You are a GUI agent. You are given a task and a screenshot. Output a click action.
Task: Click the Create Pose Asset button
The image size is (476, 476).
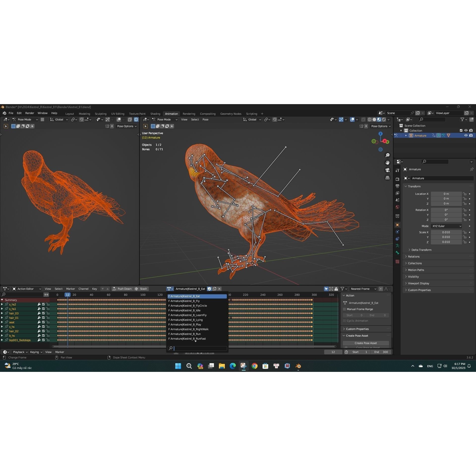click(365, 343)
